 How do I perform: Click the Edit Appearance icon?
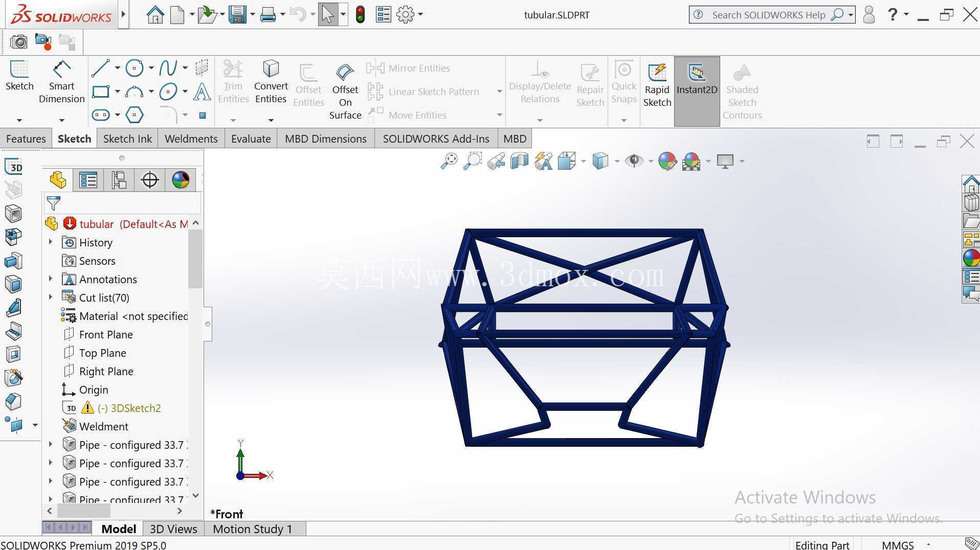[x=667, y=162]
